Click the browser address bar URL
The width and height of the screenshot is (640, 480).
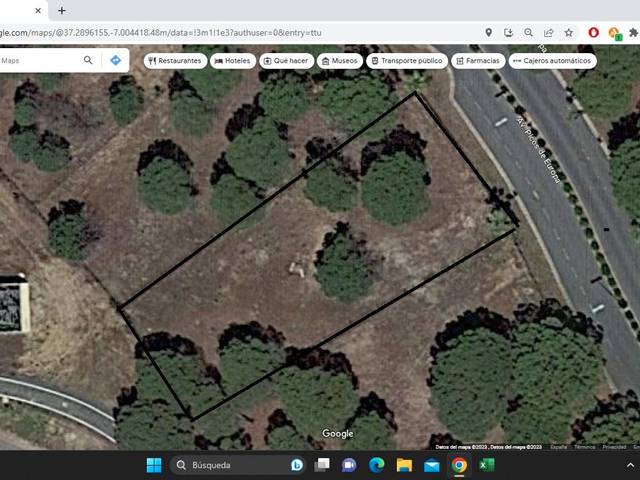pyautogui.click(x=161, y=33)
